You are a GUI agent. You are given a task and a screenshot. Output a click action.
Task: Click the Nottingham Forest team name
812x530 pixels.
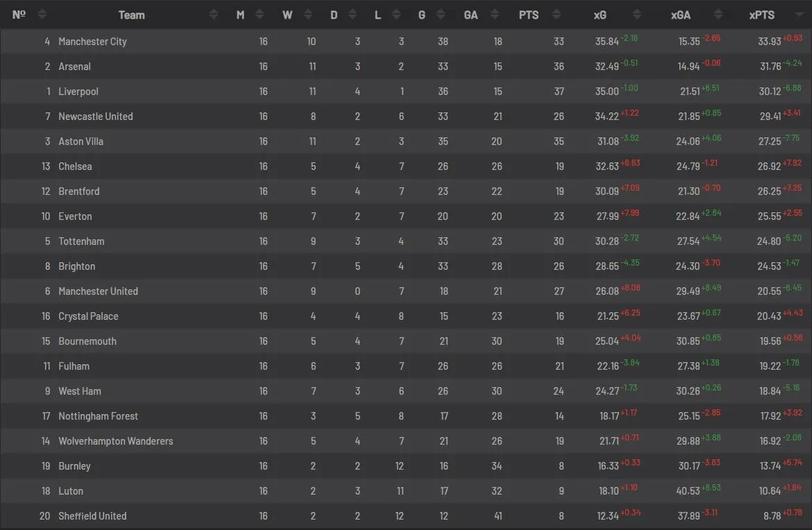click(x=98, y=416)
